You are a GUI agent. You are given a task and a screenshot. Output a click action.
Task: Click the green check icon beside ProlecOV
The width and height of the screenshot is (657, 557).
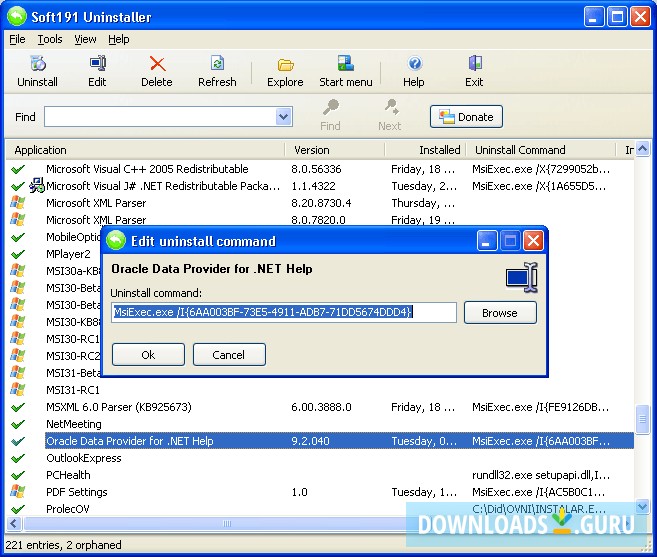[x=18, y=509]
